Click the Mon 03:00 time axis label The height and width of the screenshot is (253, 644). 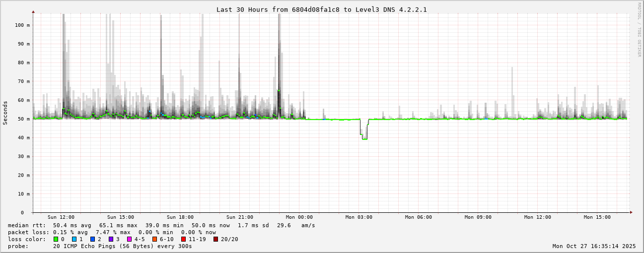point(359,217)
